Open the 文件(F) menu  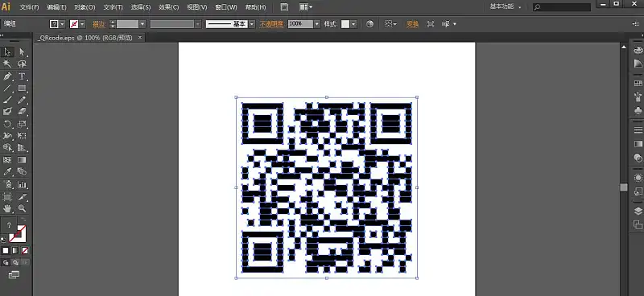[30, 7]
